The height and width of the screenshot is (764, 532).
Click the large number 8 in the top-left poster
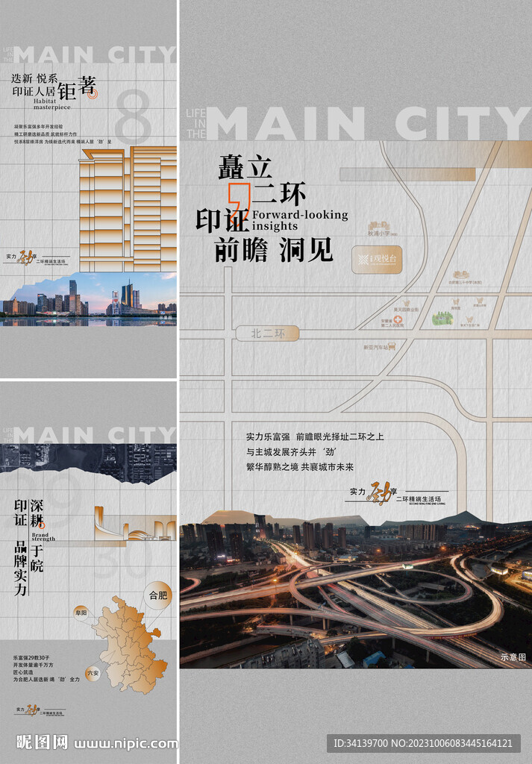pyautogui.click(x=134, y=116)
